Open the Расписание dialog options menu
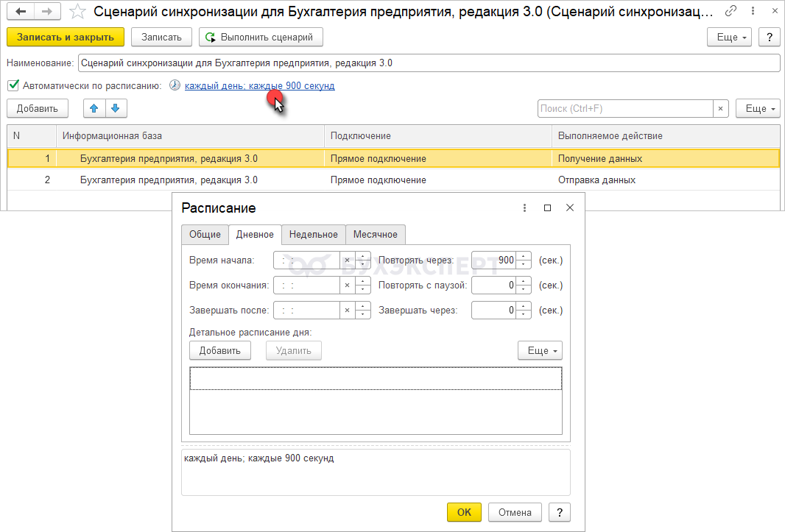Screen dimensions: 785x532 click(524, 208)
